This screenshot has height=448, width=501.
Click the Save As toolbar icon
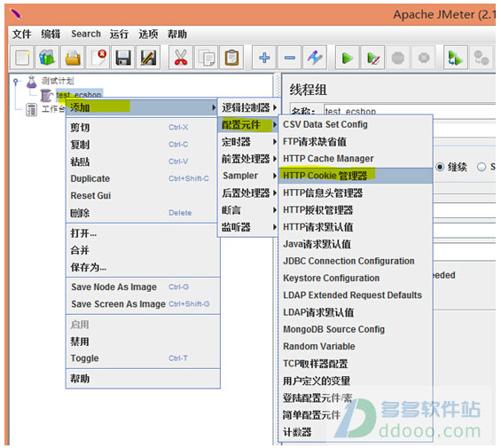[x=149, y=58]
